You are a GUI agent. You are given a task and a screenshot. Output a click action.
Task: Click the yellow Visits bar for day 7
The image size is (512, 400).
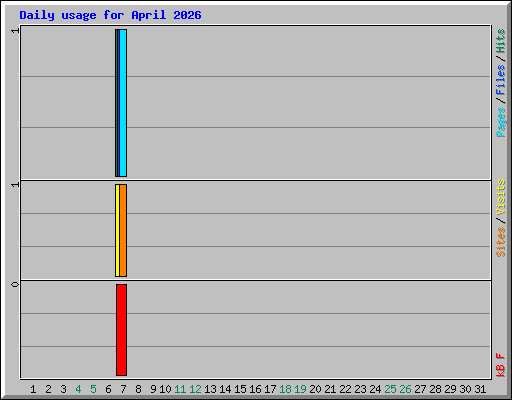(x=117, y=230)
